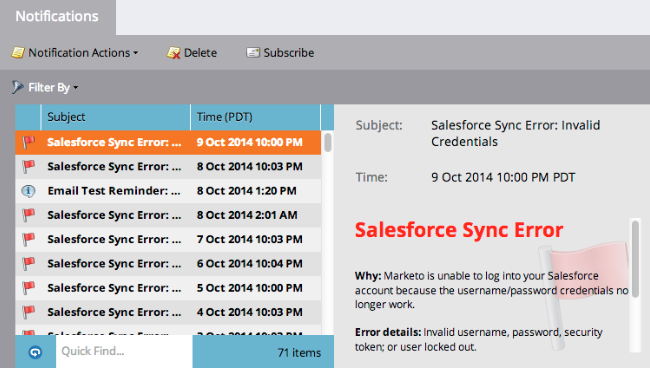Image resolution: width=650 pixels, height=368 pixels.
Task: Open the Notification Actions dropdown
Action: click(x=75, y=53)
